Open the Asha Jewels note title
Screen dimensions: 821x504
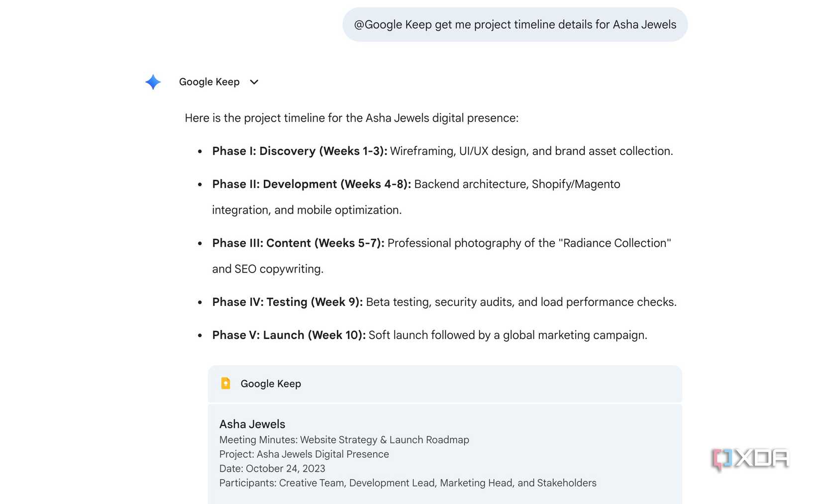[252, 424]
